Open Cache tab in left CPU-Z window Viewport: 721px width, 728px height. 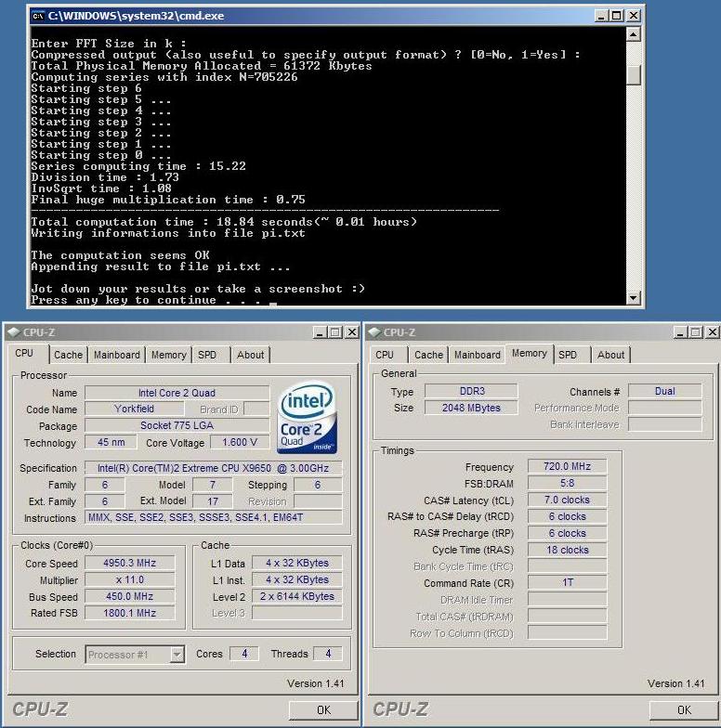coord(68,355)
